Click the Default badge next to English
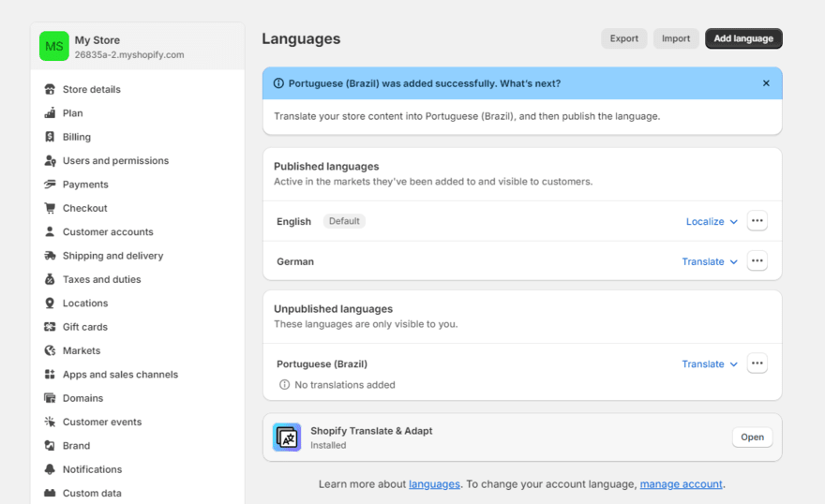Screen dimensions: 825x504 point(344,221)
